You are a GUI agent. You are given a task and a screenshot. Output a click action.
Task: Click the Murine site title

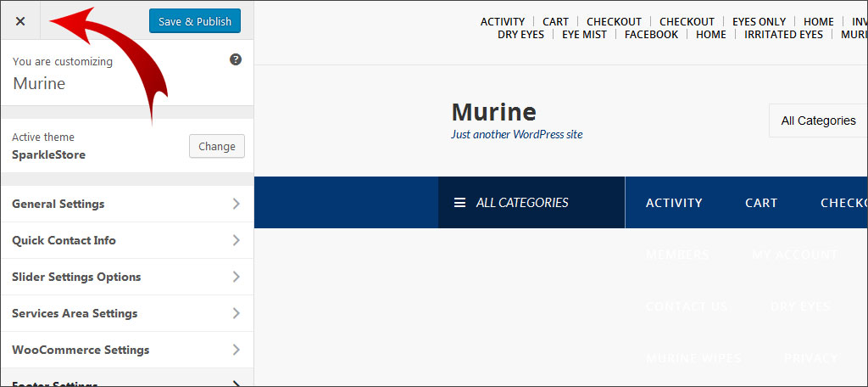pos(493,112)
